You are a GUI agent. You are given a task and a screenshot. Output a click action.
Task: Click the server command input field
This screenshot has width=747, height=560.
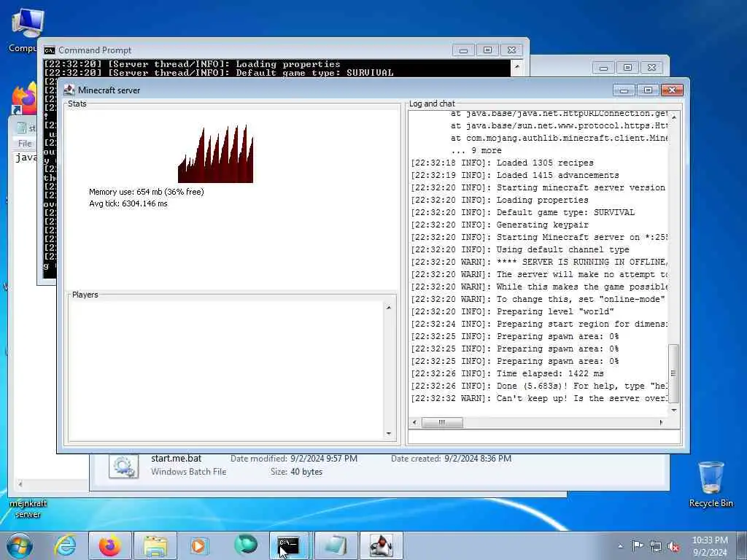[544, 436]
